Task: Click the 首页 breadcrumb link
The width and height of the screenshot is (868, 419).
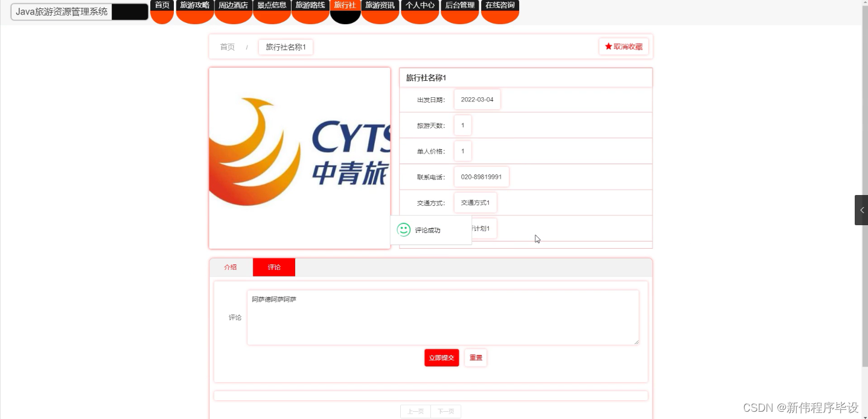Action: (x=227, y=46)
